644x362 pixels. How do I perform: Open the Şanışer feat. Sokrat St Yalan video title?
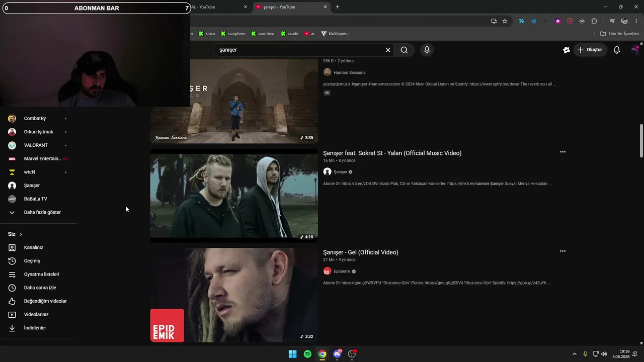[x=392, y=153]
